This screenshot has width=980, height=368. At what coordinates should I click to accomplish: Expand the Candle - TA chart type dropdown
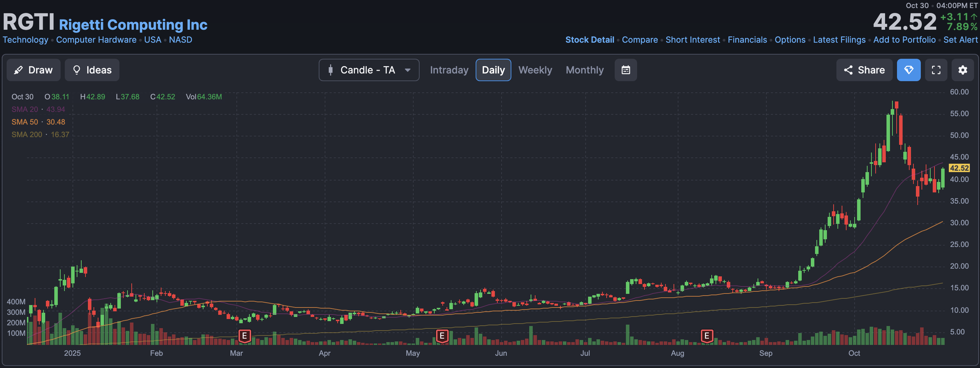pos(369,70)
